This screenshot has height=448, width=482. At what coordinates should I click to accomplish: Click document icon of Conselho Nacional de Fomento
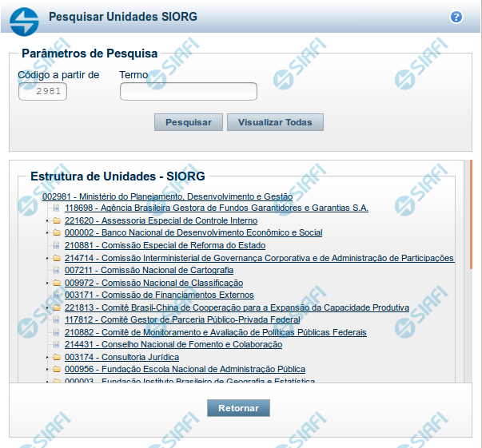click(x=57, y=345)
